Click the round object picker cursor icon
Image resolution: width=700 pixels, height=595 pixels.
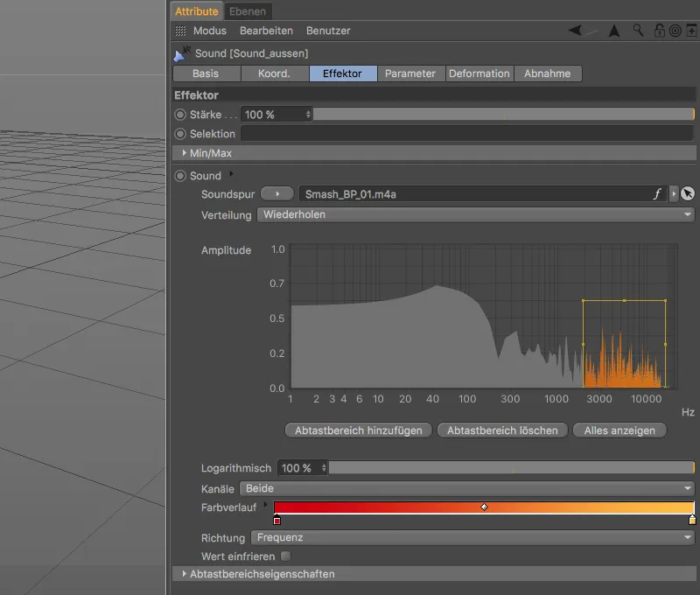point(688,193)
